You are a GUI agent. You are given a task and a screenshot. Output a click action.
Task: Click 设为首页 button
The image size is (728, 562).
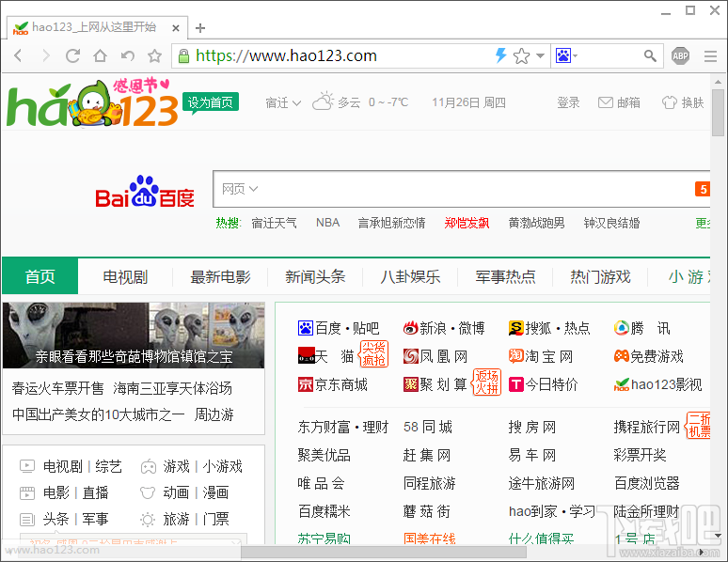click(x=211, y=102)
